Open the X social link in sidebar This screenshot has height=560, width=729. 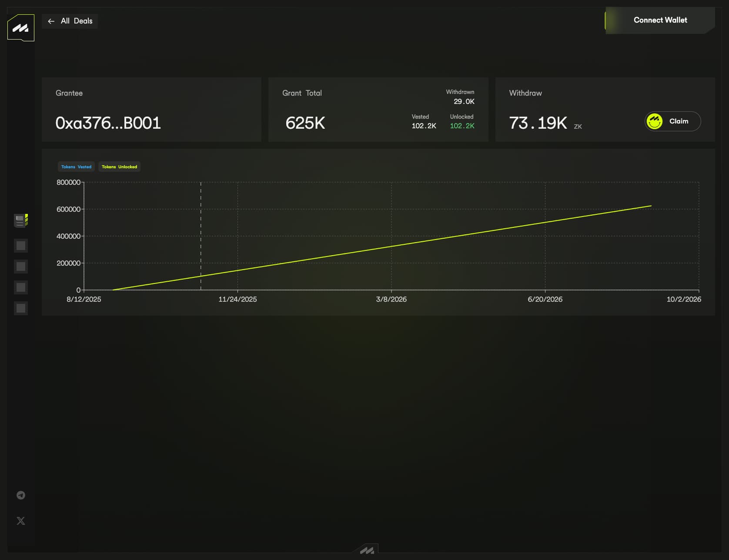(x=20, y=521)
